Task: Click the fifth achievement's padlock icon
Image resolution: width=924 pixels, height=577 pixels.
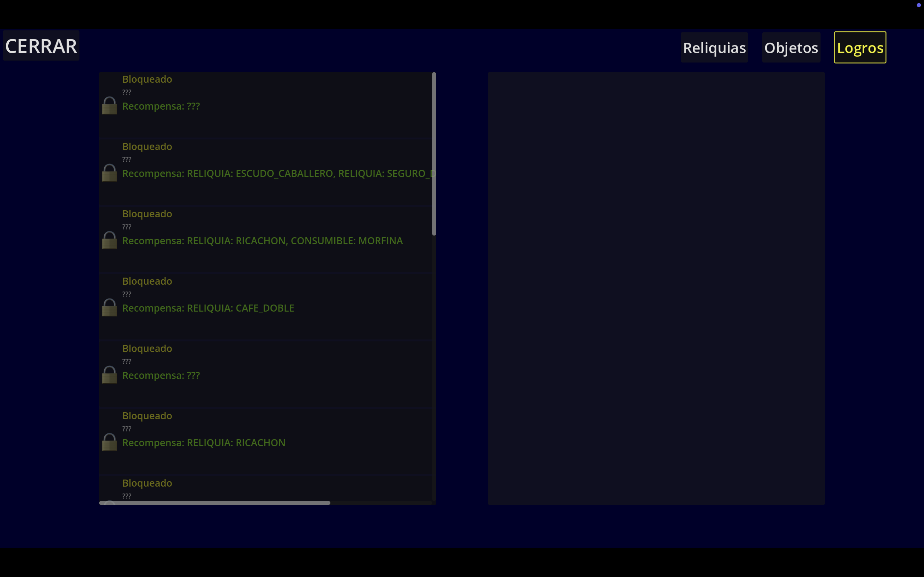Action: [110, 375]
